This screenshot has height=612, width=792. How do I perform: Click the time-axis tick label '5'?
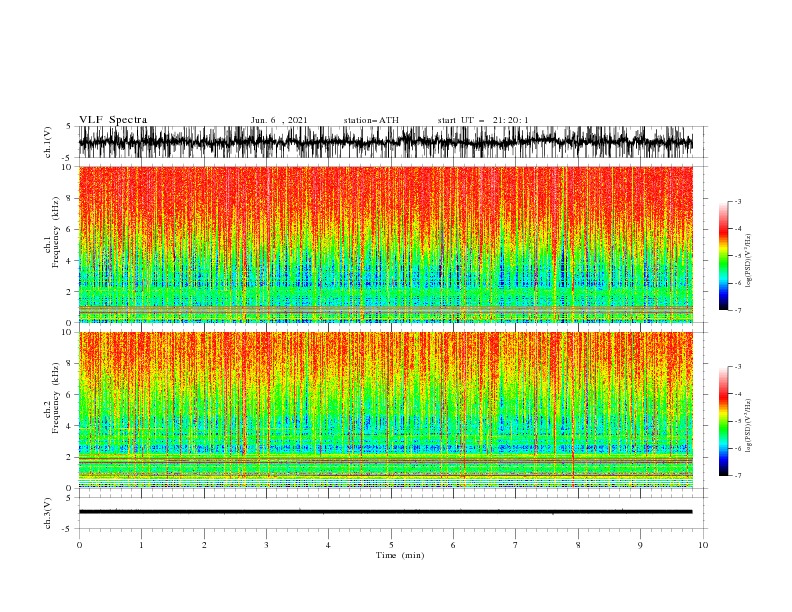pos(391,545)
